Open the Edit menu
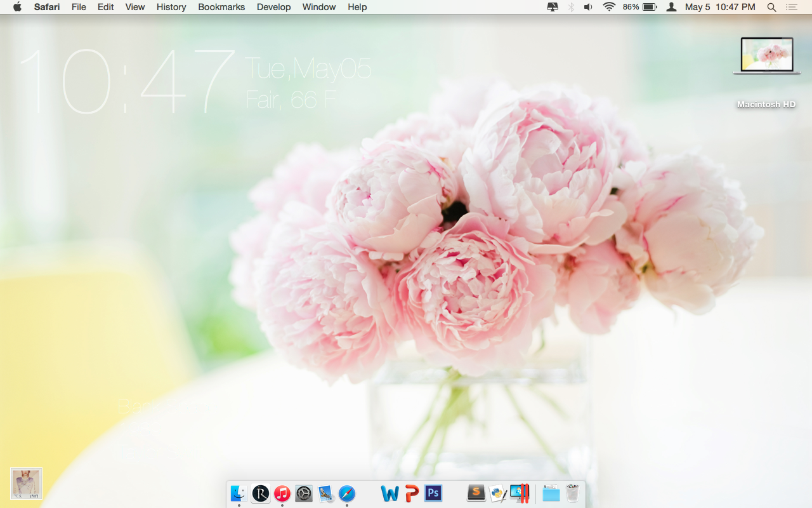Viewport: 812px width, 508px height. (106, 7)
